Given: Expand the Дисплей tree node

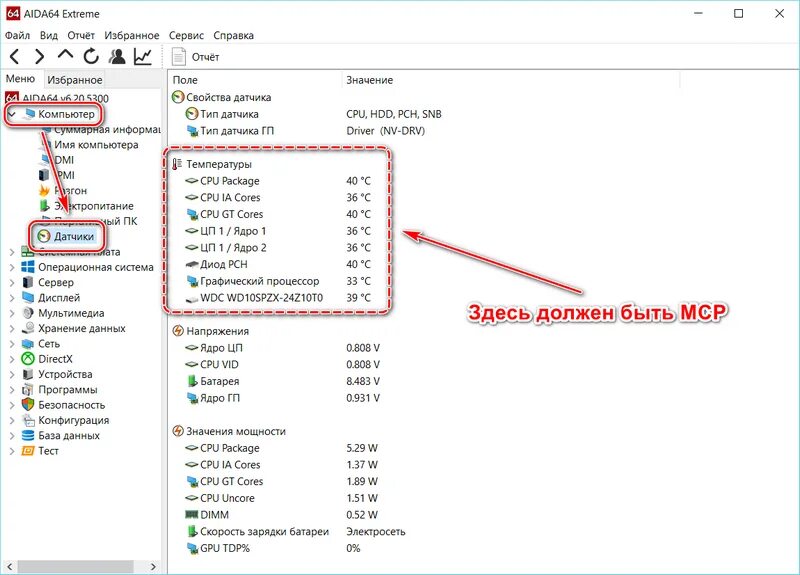Looking at the screenshot, I should [12, 297].
